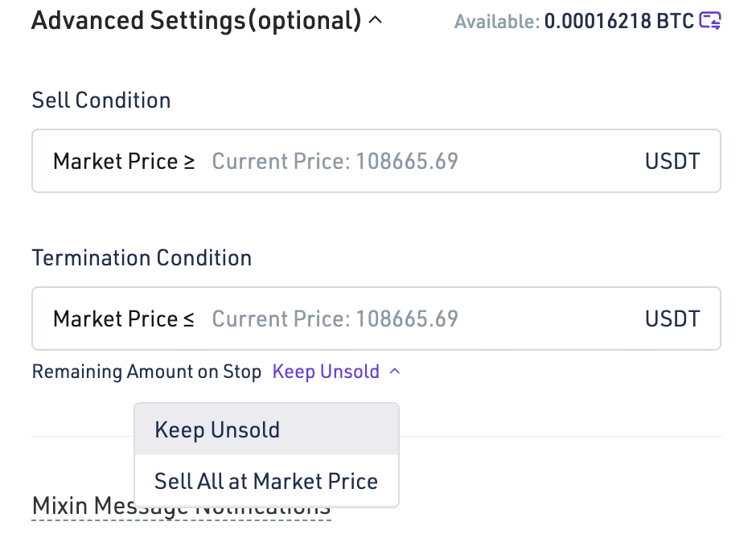The height and width of the screenshot is (534, 756).
Task: Click USDT unit in Termination Condition field
Action: [672, 318]
